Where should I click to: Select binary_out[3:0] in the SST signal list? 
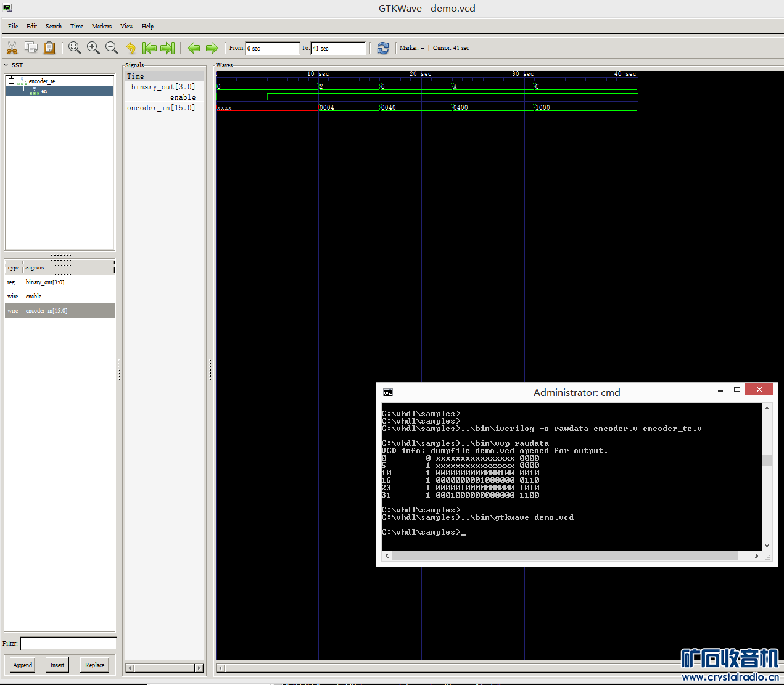click(60, 282)
